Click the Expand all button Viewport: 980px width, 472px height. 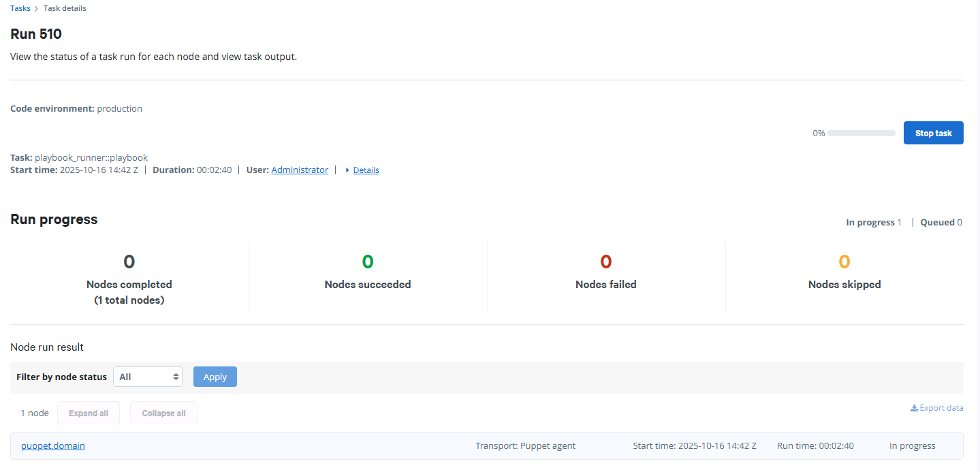[88, 413]
